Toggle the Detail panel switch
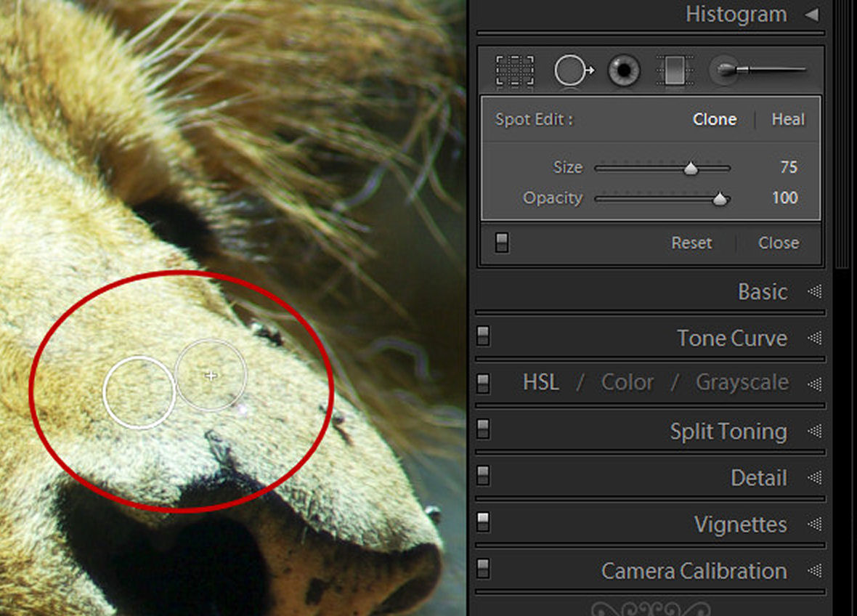Viewport: 857px width, 616px height. click(483, 476)
